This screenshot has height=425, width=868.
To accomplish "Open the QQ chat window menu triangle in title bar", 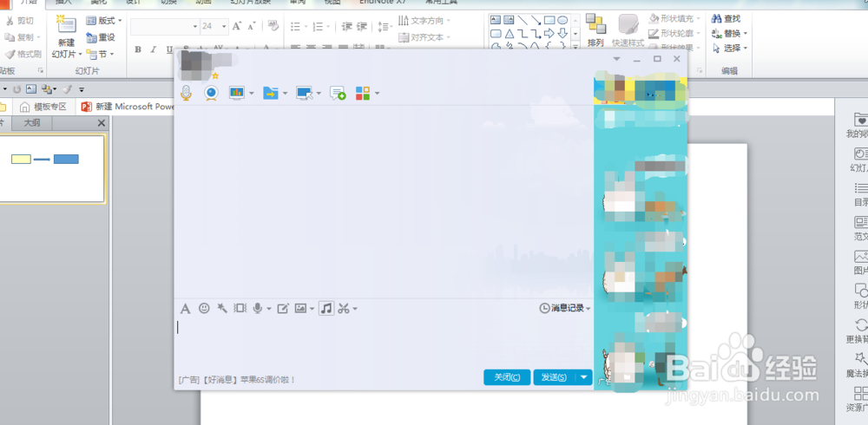I will click(x=616, y=59).
